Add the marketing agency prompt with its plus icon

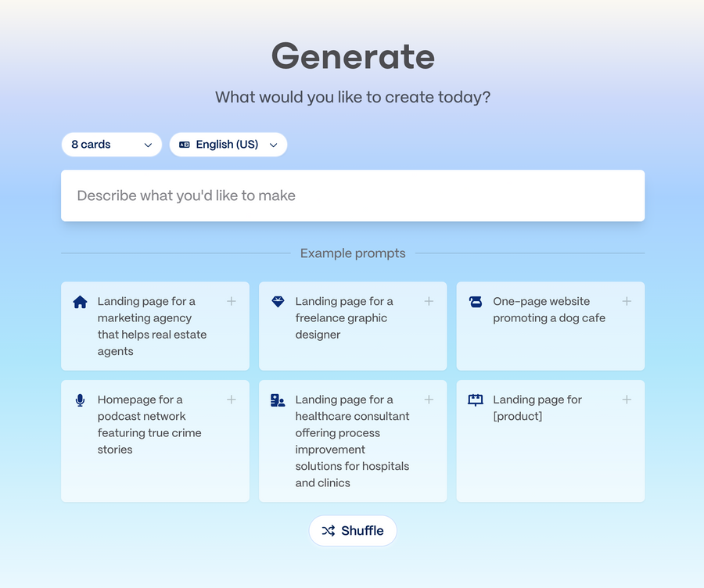tap(231, 300)
